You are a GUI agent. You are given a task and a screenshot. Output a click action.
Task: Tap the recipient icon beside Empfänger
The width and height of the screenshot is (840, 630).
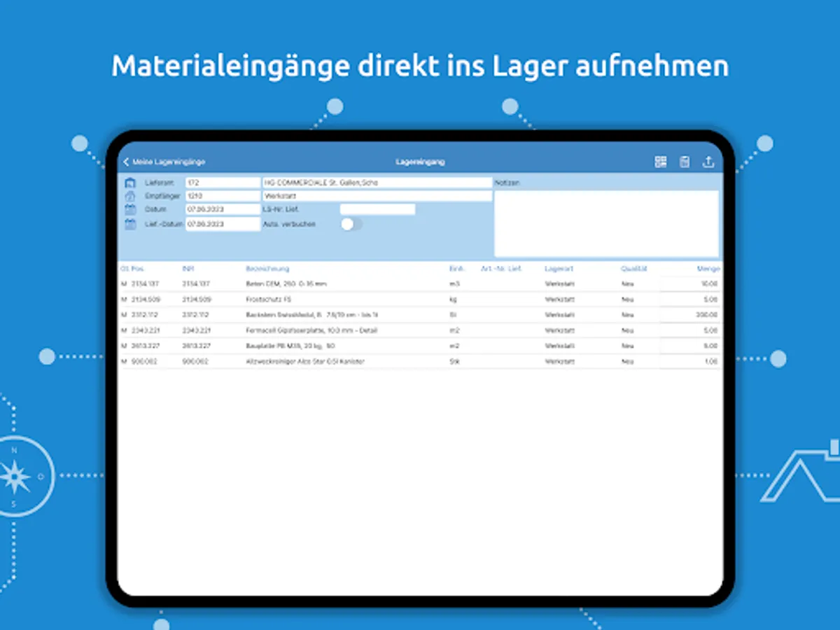(x=129, y=196)
